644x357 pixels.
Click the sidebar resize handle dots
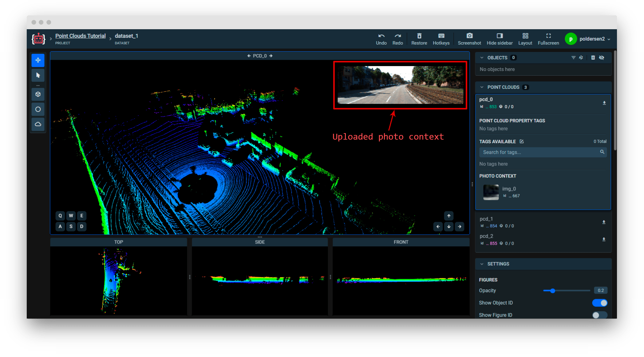[472, 184]
